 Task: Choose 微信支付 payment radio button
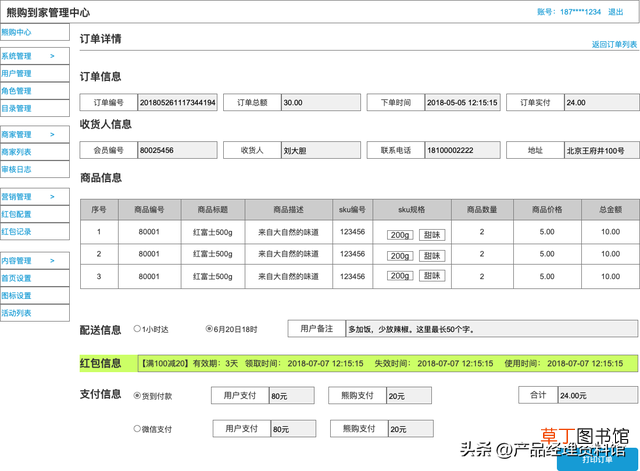(x=137, y=429)
